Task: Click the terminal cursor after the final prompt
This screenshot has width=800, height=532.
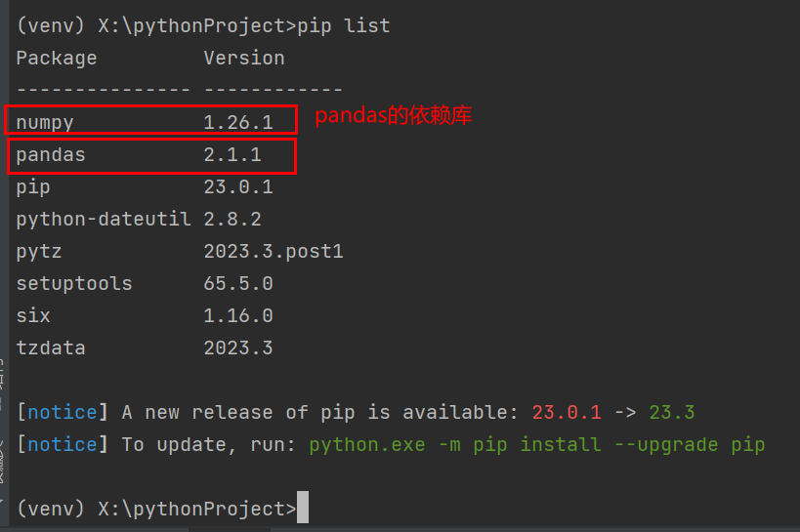Action: [303, 508]
